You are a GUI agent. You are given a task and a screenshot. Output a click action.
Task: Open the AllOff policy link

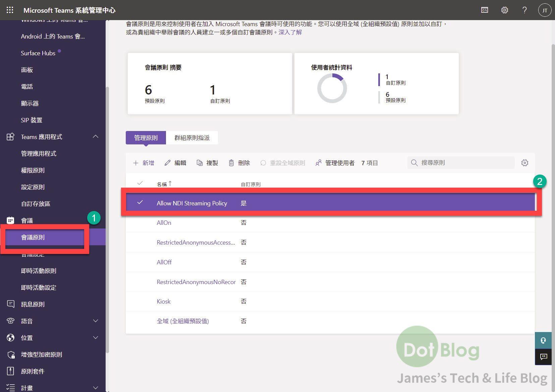[164, 262]
